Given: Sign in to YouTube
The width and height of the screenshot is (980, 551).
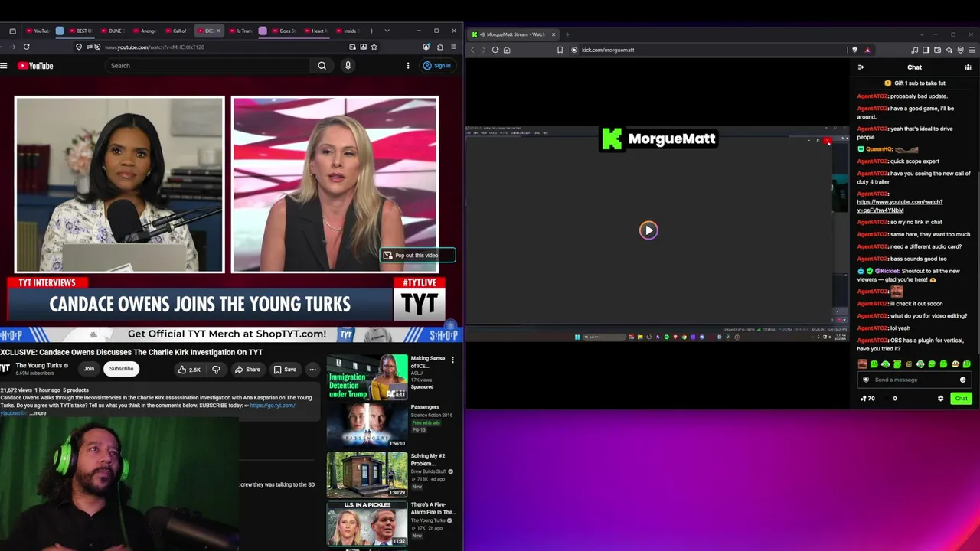Looking at the screenshot, I should tap(437, 66).
